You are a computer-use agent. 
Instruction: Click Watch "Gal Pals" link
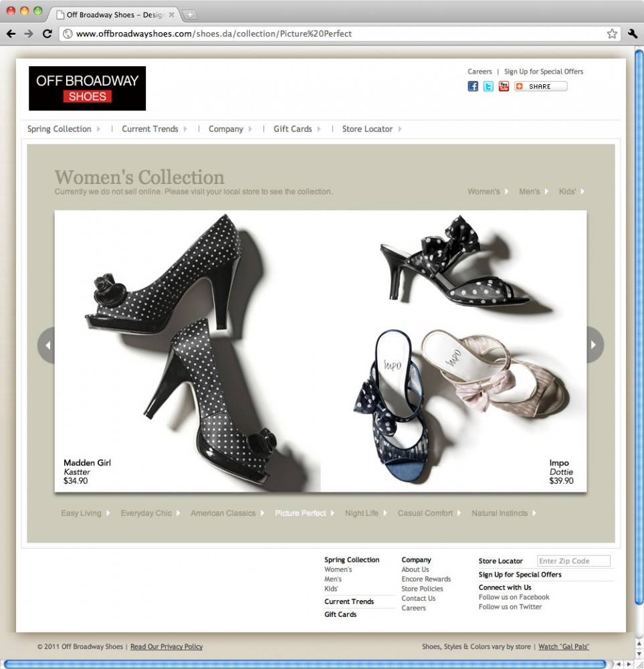564,646
